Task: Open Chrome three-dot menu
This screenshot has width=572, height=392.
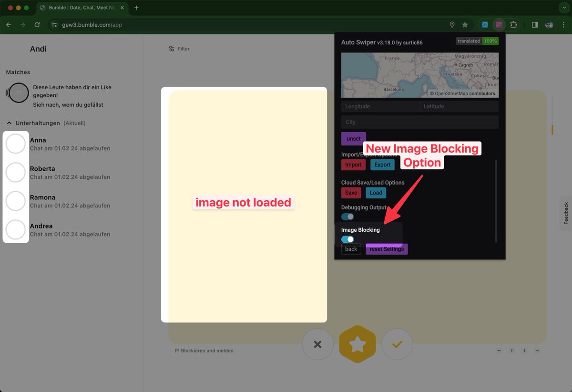Action: click(563, 24)
